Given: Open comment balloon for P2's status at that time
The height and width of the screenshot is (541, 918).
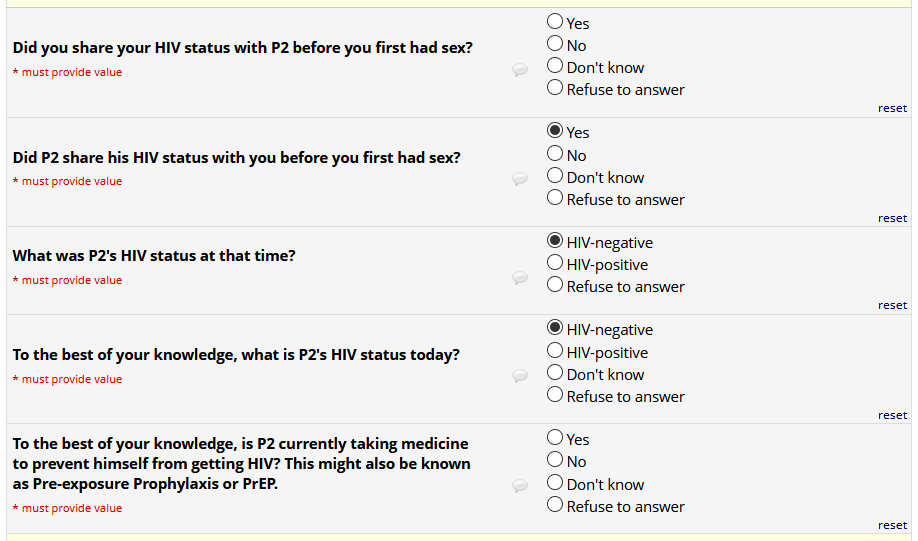Looking at the screenshot, I should tap(520, 278).
